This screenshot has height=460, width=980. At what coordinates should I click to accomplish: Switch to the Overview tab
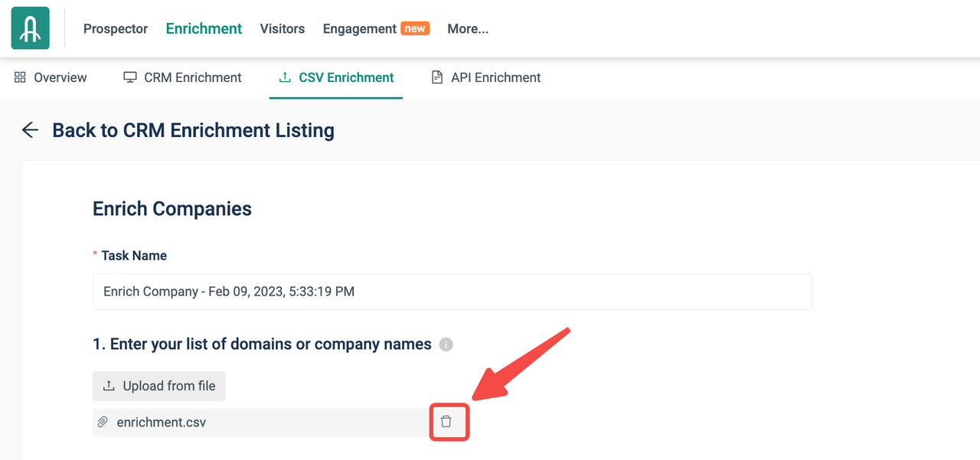point(60,77)
